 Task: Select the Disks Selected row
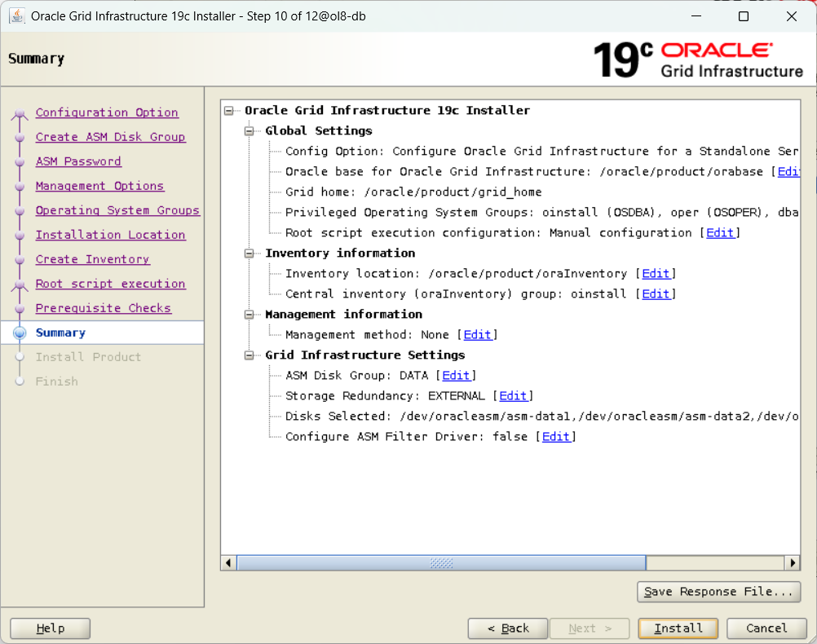click(542, 417)
